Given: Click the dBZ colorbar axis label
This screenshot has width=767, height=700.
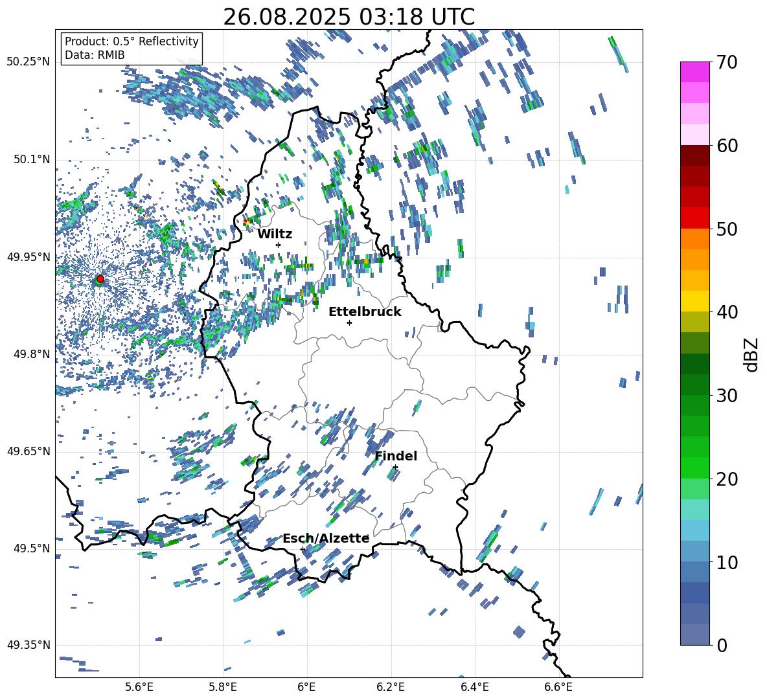Looking at the screenshot, I should point(751,354).
